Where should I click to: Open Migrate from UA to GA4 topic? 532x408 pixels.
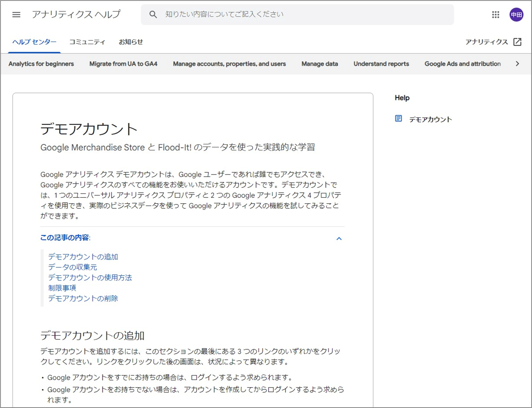click(x=123, y=63)
